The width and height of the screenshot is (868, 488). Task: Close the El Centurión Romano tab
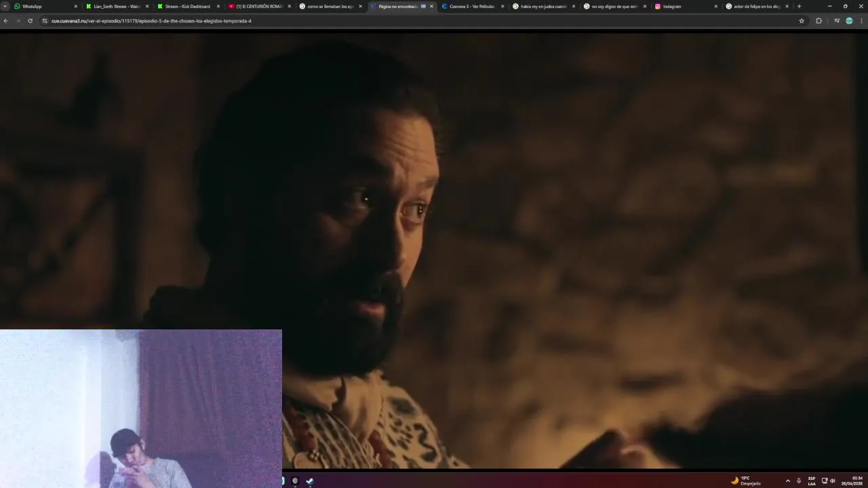point(289,6)
